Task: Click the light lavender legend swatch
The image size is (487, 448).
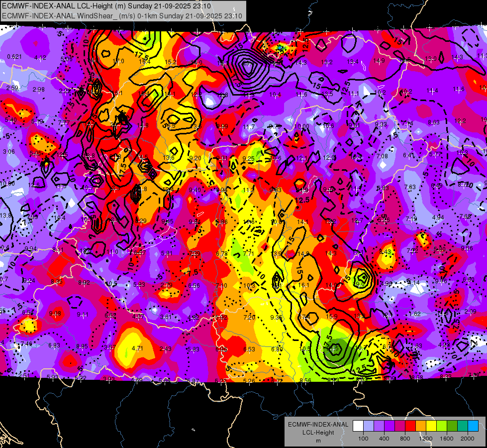Action: [x=369, y=426]
